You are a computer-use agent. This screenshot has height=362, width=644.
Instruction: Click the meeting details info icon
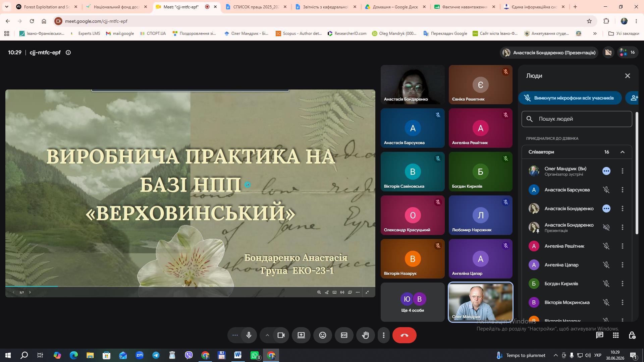pos(68,53)
